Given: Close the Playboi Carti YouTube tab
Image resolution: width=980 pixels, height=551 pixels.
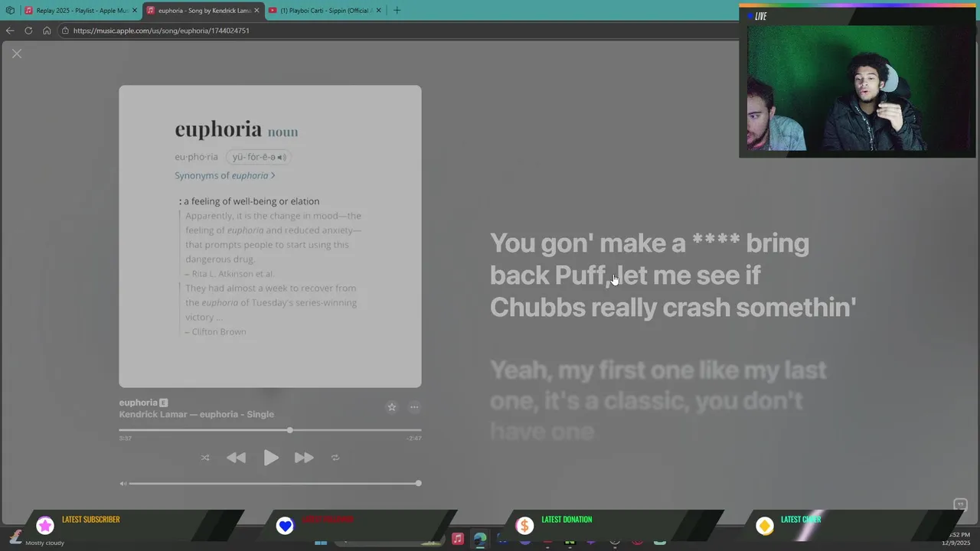Looking at the screenshot, I should coord(378,11).
